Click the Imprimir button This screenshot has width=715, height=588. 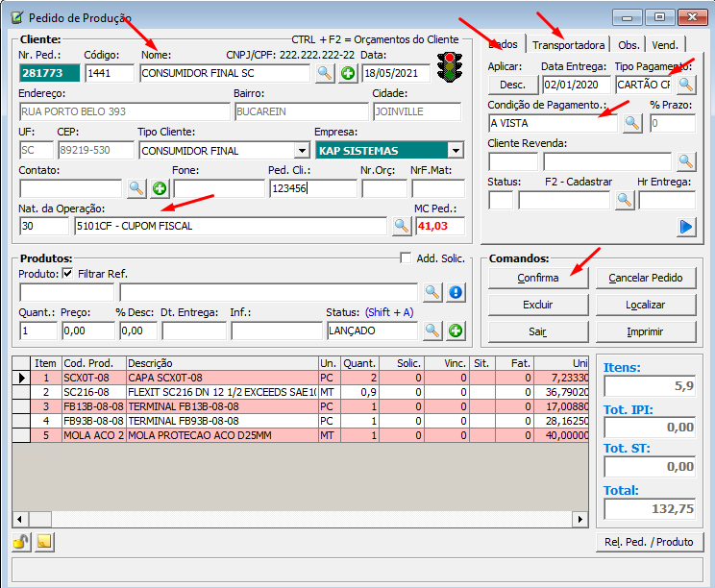coord(646,331)
